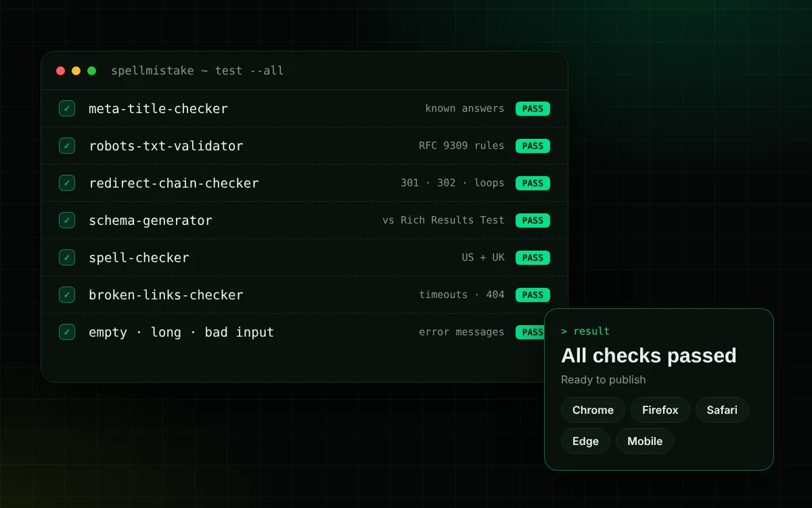Click the 'robots-txt-validator' test name
812x508 pixels.
(x=166, y=146)
